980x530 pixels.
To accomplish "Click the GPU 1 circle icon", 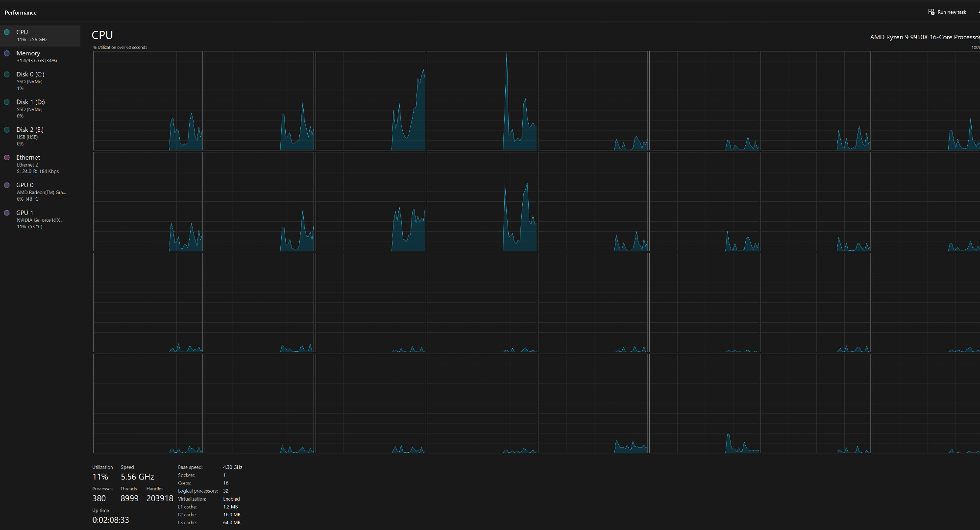I will coord(7,213).
